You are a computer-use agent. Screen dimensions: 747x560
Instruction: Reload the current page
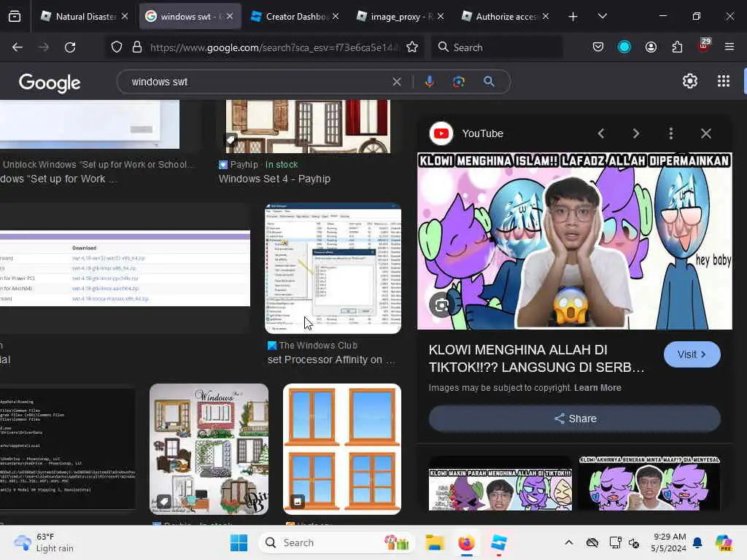(70, 47)
